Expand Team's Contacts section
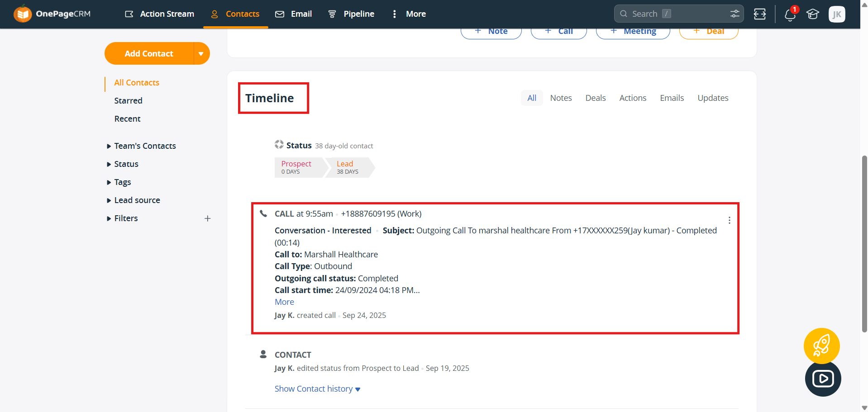This screenshot has width=868, height=412. click(x=141, y=146)
